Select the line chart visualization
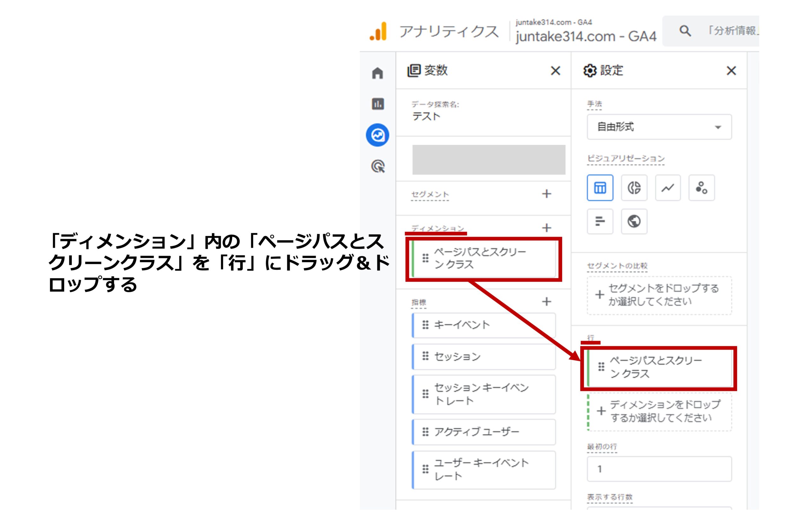Viewport: 812px width, 522px height. [667, 187]
